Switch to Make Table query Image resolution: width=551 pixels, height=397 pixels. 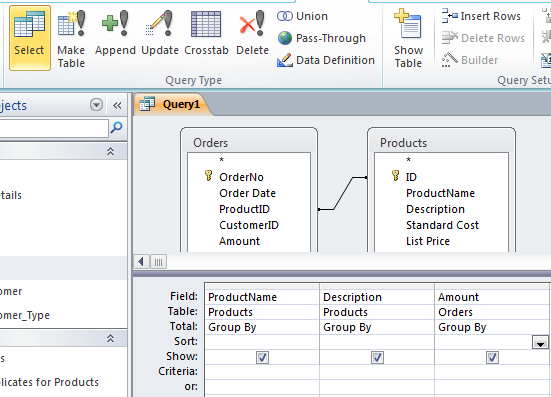click(x=71, y=38)
